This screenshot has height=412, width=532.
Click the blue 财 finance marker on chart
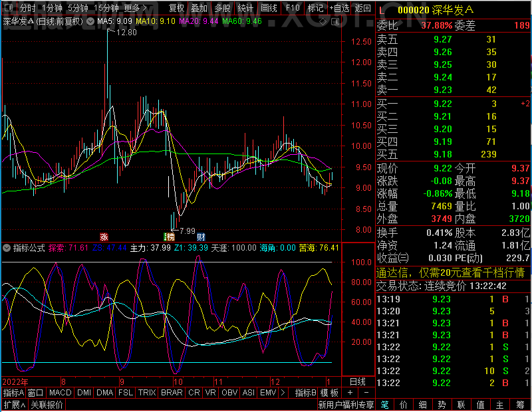tap(201, 237)
